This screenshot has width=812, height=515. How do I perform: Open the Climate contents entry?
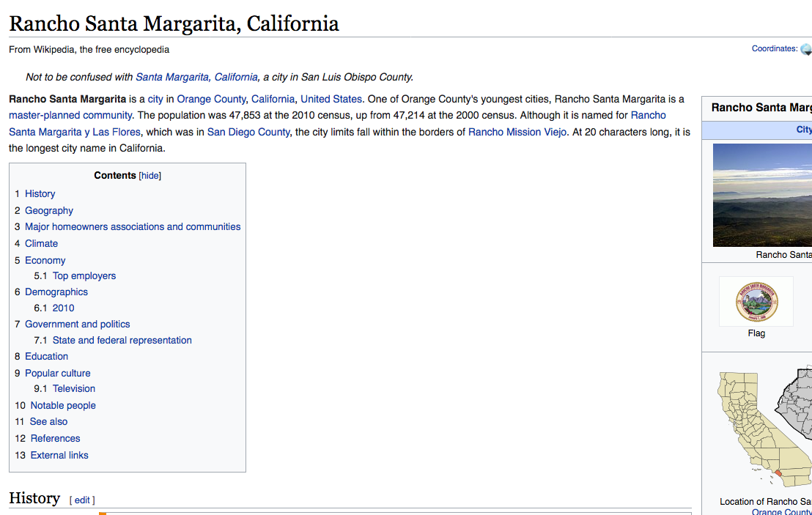click(41, 243)
